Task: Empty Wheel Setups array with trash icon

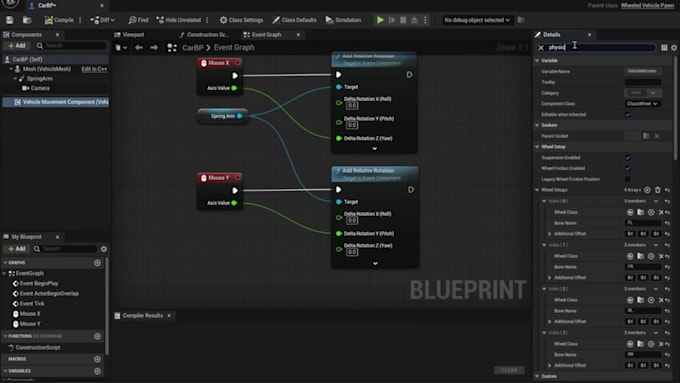Action: 657,190
